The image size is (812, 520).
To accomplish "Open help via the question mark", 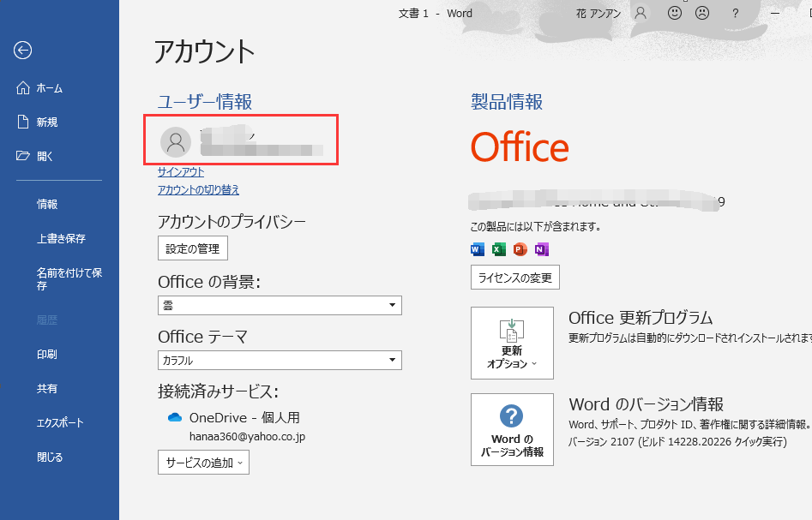I will coord(736,14).
